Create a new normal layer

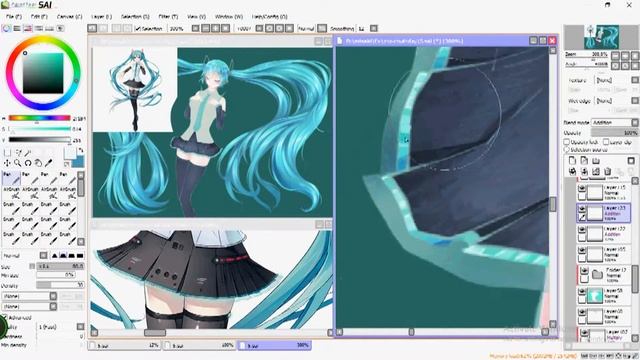(x=572, y=160)
